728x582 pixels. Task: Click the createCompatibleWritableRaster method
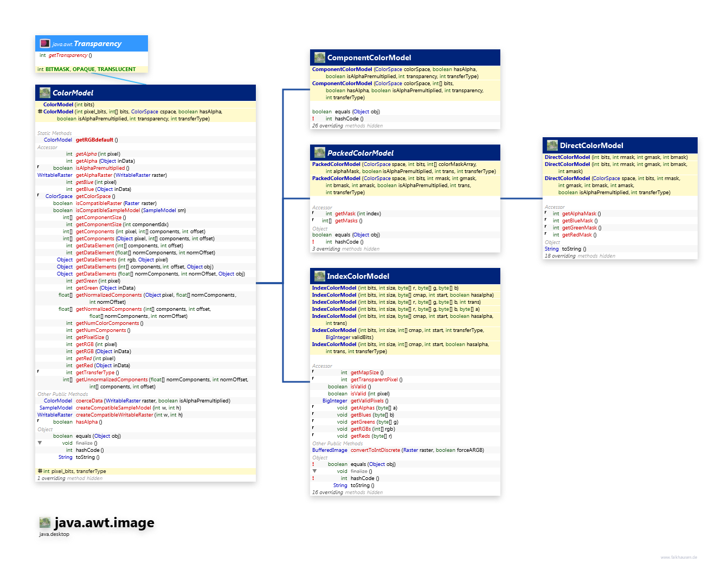coord(114,415)
